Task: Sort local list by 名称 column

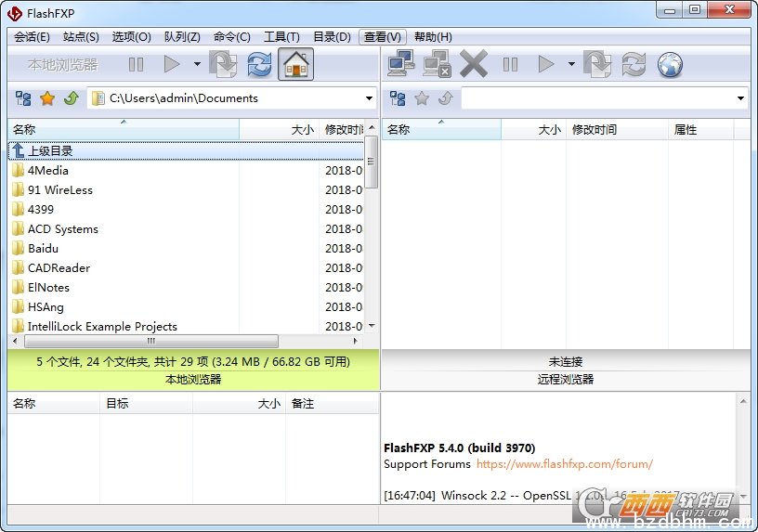Action: pos(124,129)
